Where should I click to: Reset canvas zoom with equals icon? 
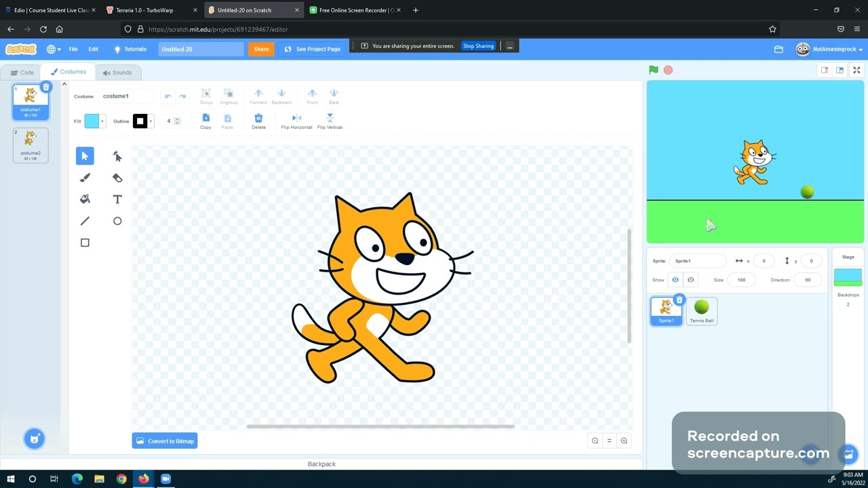click(609, 441)
